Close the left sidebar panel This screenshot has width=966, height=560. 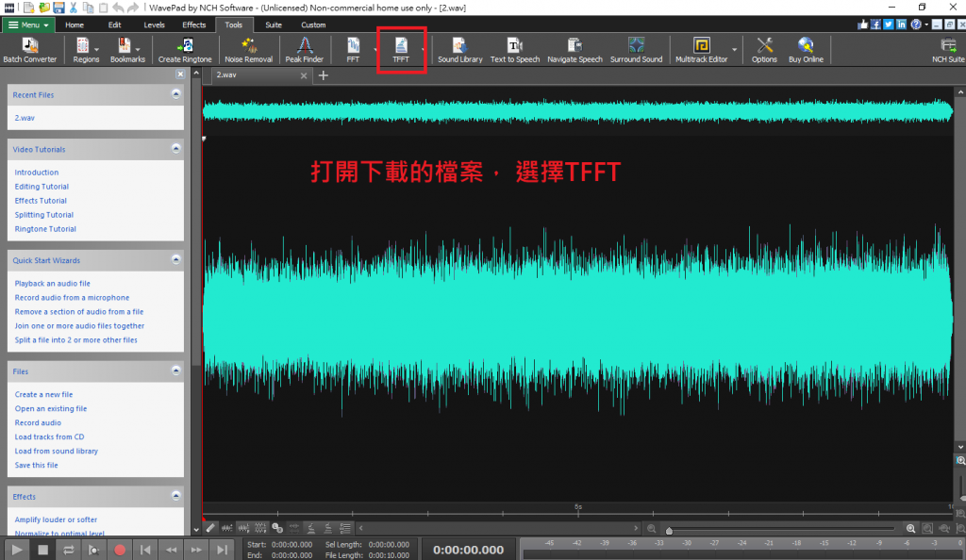[180, 74]
